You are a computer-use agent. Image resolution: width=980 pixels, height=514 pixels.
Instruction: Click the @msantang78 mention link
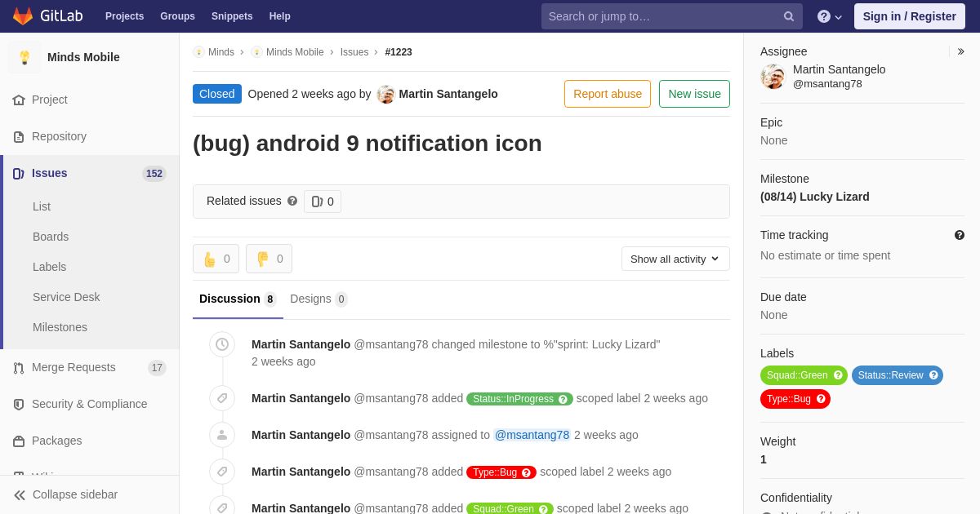tap(532, 435)
